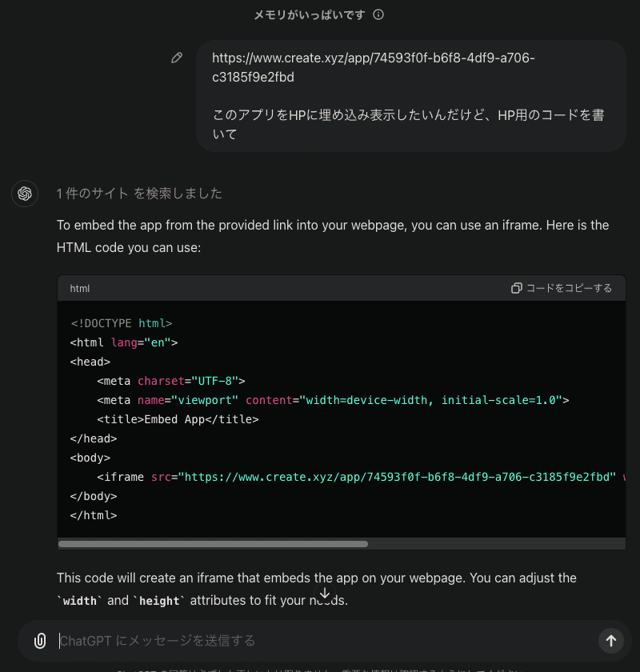
Task: Click the '<title>Embed App</title>' line
Action: coord(178,419)
